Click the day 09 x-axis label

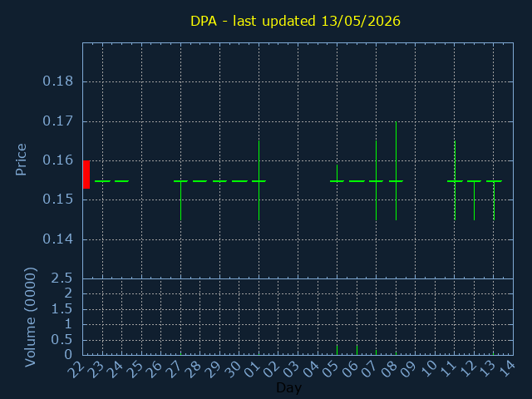pos(407,369)
